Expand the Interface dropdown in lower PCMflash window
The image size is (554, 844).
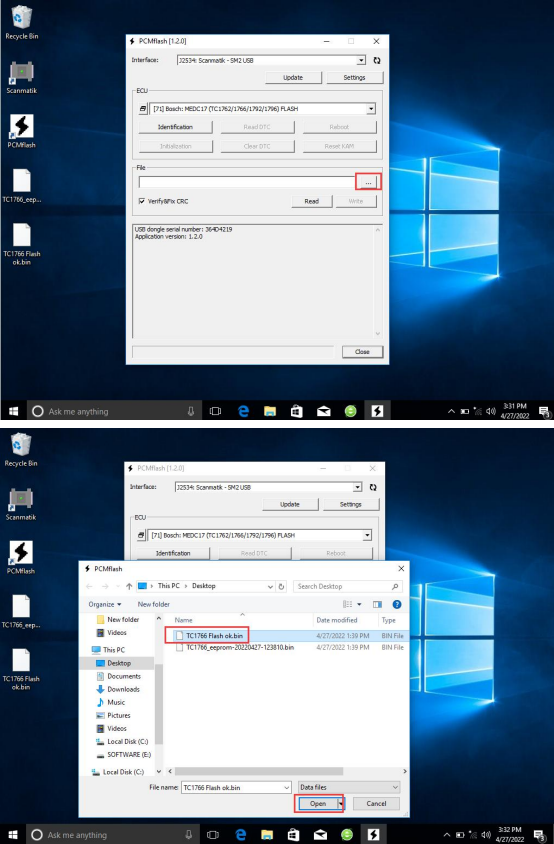point(357,487)
